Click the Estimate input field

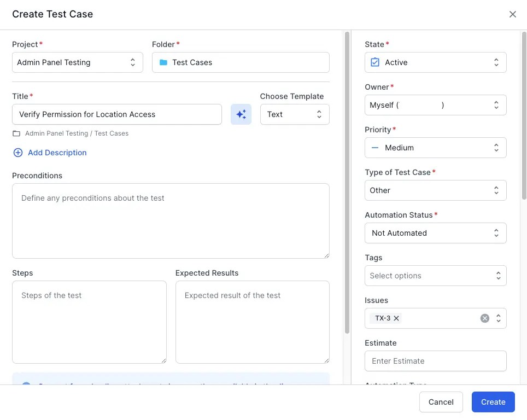click(x=435, y=361)
